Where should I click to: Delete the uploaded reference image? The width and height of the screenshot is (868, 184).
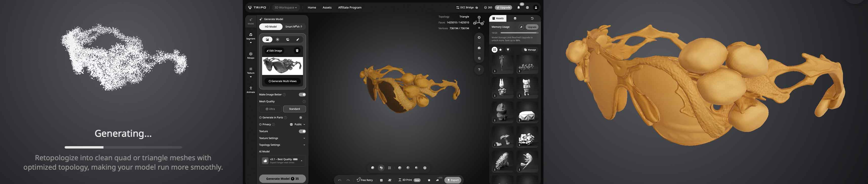297,51
